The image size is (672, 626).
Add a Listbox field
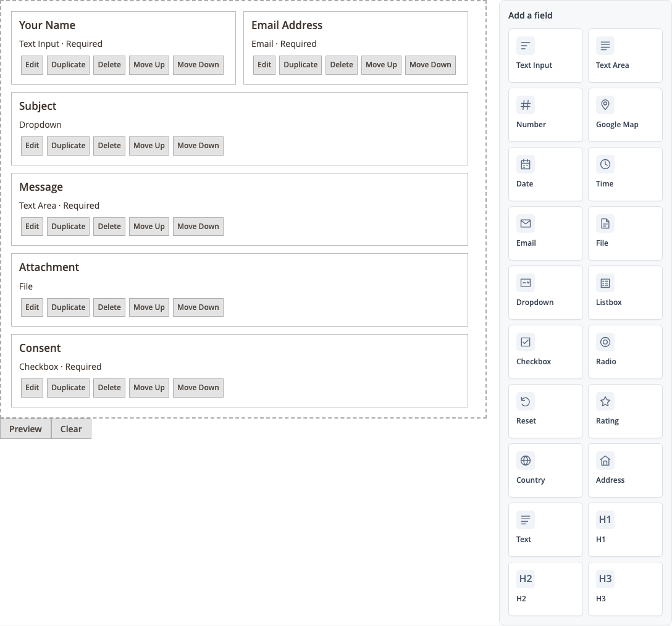pos(625,293)
